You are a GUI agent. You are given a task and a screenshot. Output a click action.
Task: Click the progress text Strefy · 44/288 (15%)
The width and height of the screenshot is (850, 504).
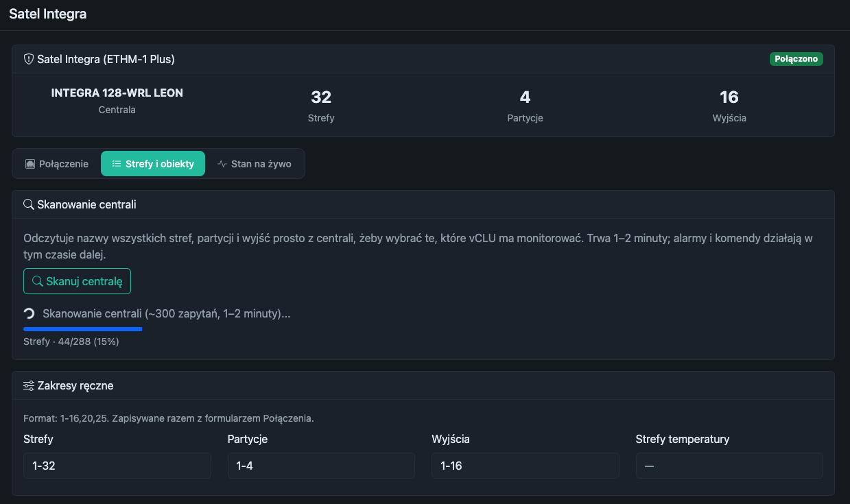(71, 341)
